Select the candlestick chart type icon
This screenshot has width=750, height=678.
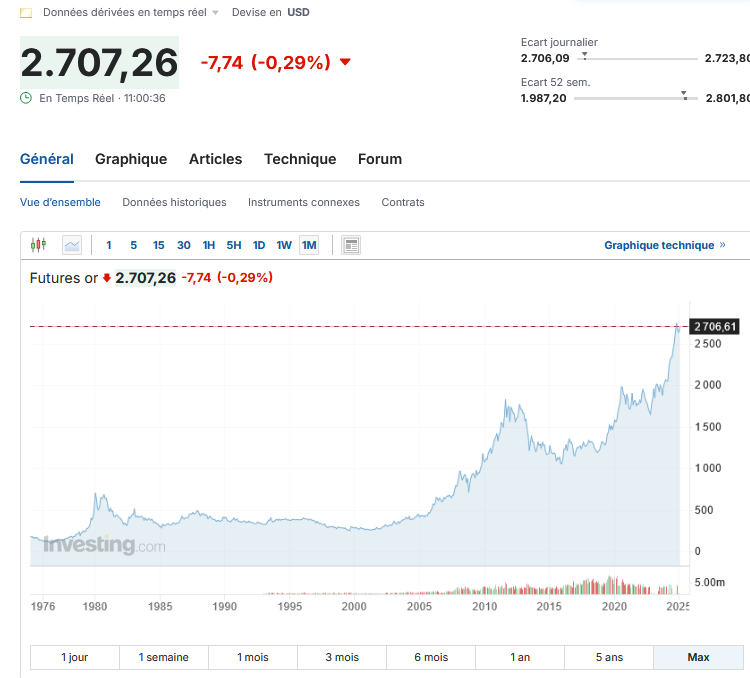click(38, 245)
